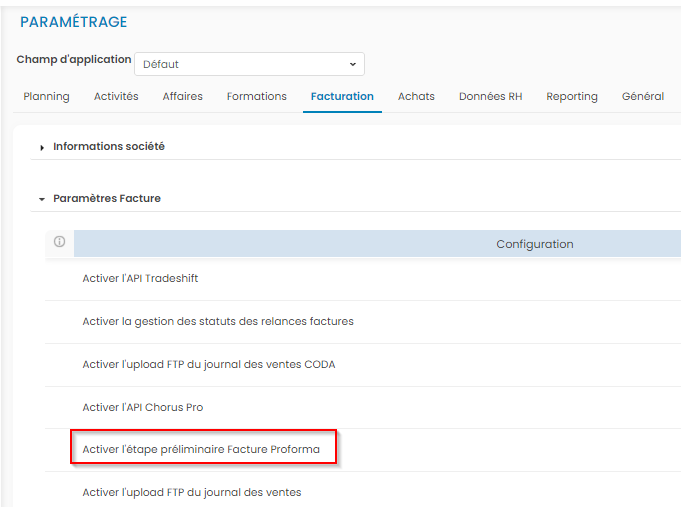This screenshot has height=507, width=681.
Task: Select the Formations tab
Action: click(256, 97)
